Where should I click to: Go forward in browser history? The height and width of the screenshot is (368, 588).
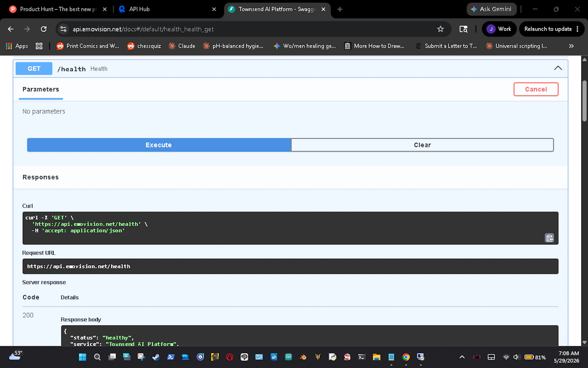tap(27, 29)
